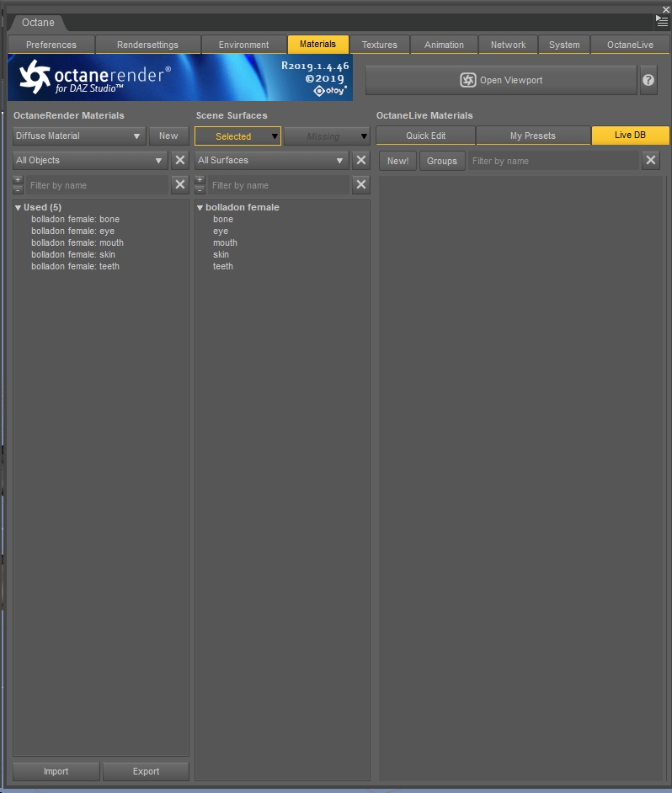This screenshot has width=672, height=793.
Task: Focus the surfaces Filter by name field
Action: [278, 185]
